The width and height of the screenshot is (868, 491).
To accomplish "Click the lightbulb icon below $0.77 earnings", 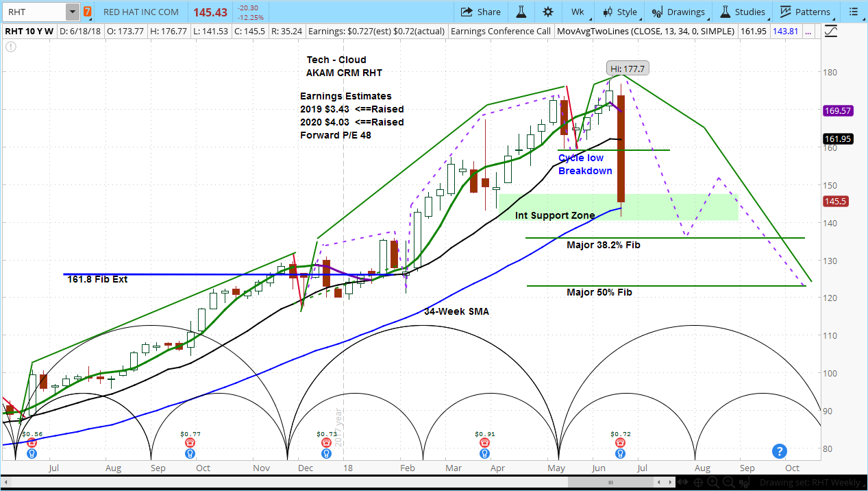I will 190,453.
